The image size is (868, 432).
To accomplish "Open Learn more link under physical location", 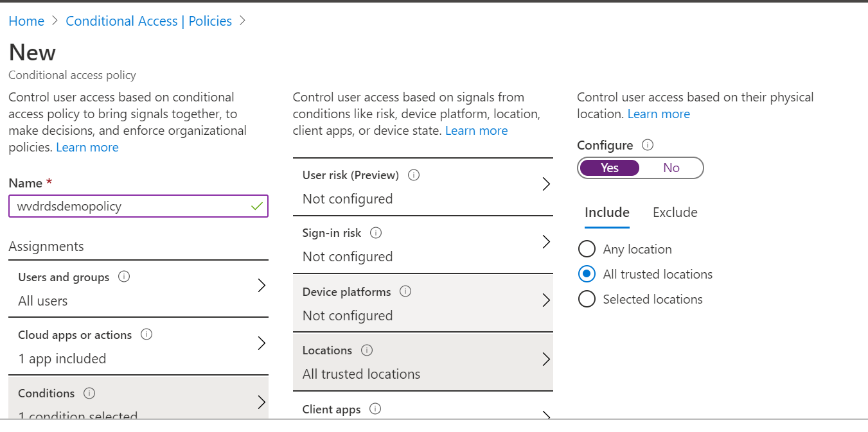I will (659, 114).
